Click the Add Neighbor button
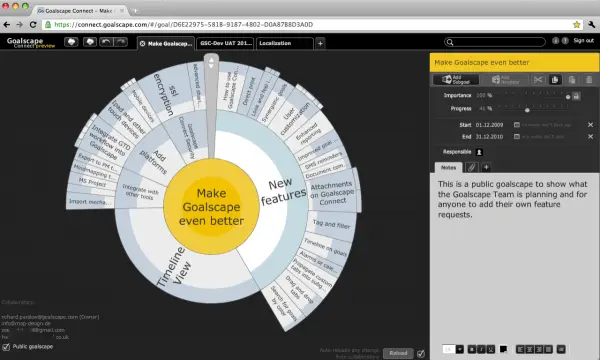This screenshot has height=360, width=600. (505, 80)
